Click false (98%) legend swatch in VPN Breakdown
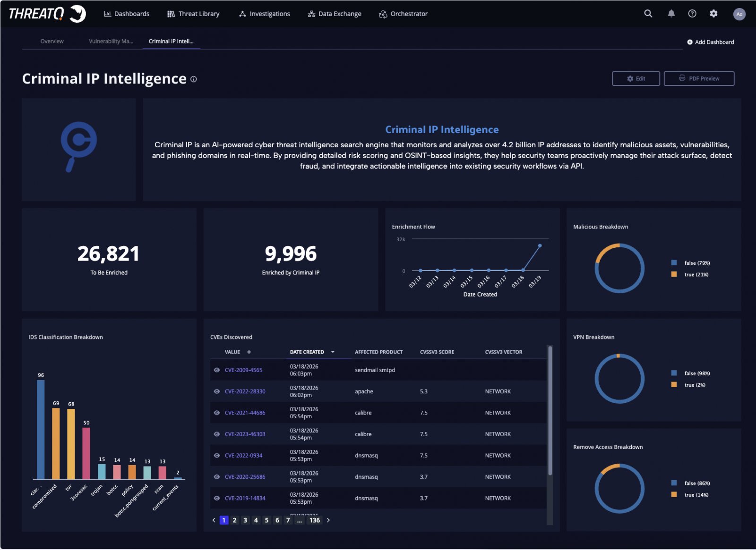This screenshot has height=550, width=756. [674, 373]
